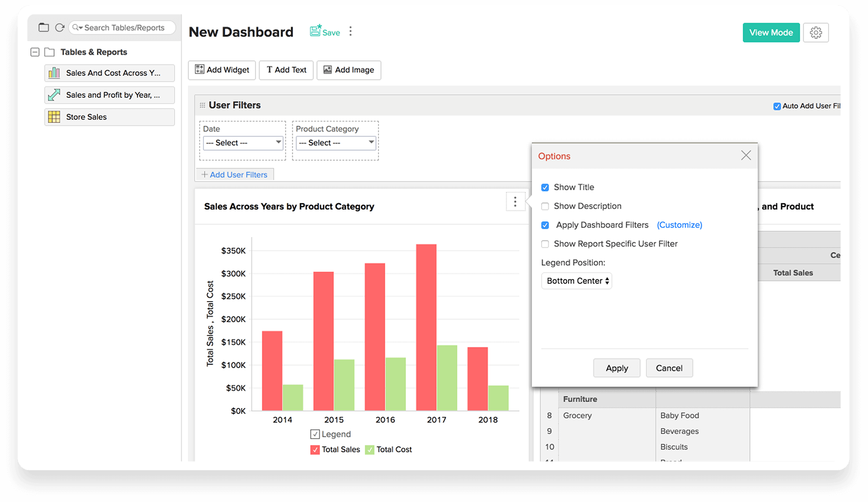Click the Customize link
This screenshot has height=502, width=868.
tap(679, 225)
